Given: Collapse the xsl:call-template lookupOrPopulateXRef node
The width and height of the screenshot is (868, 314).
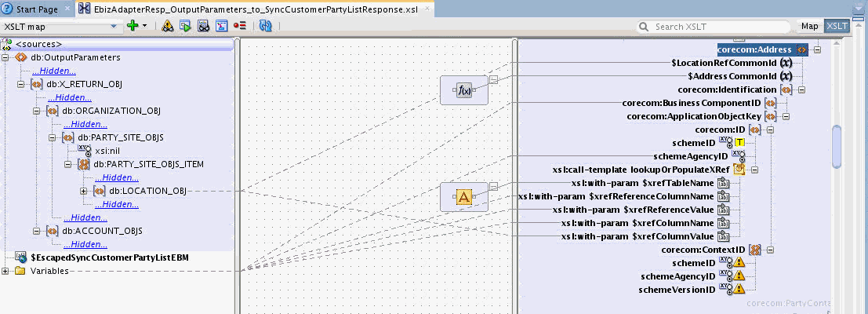Looking at the screenshot, I should (x=754, y=170).
